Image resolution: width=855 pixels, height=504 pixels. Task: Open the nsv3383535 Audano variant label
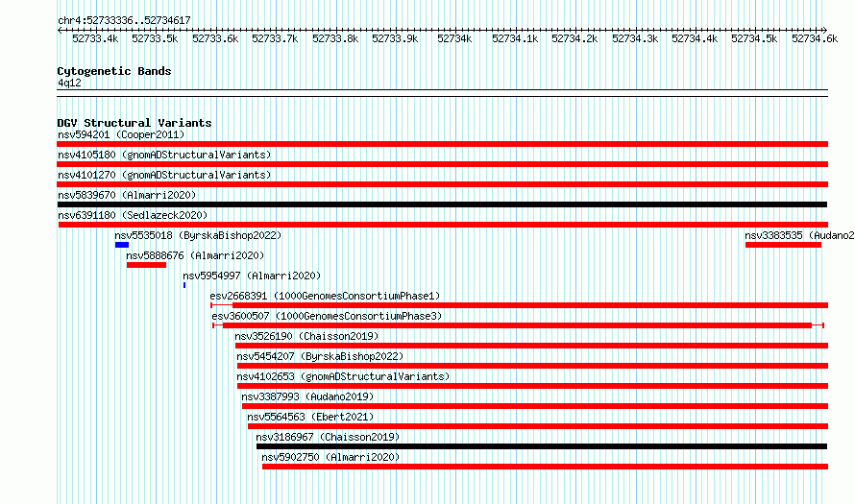(x=799, y=235)
